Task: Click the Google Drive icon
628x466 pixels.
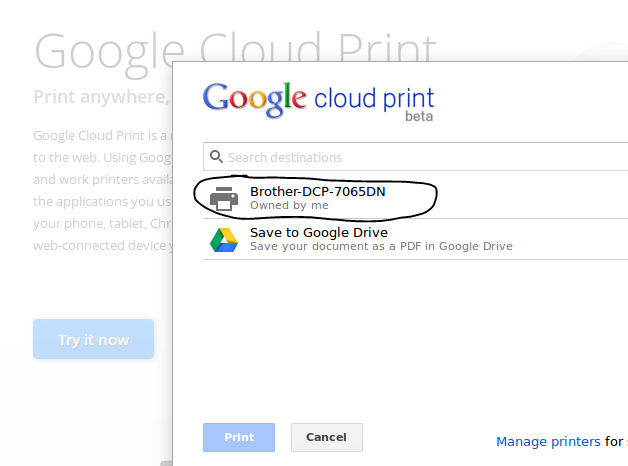Action: 224,240
